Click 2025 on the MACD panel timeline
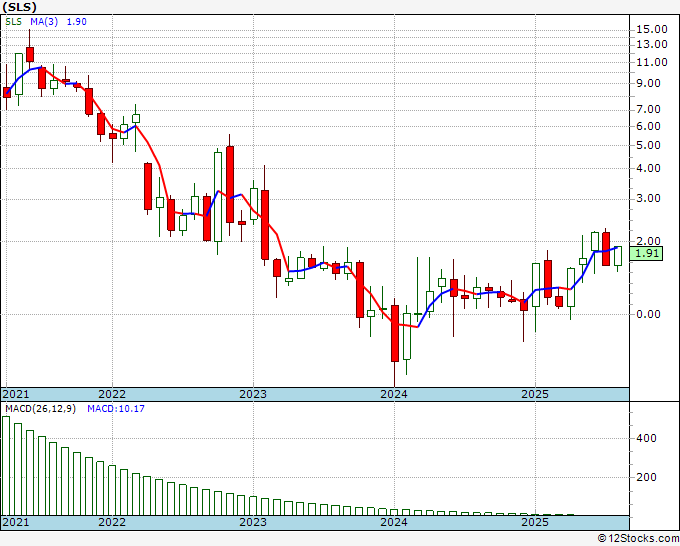680x546 pixels. [535, 522]
